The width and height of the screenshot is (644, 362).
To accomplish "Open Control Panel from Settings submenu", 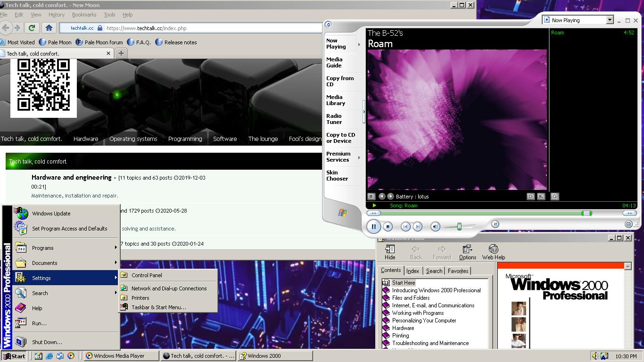I will (168, 275).
